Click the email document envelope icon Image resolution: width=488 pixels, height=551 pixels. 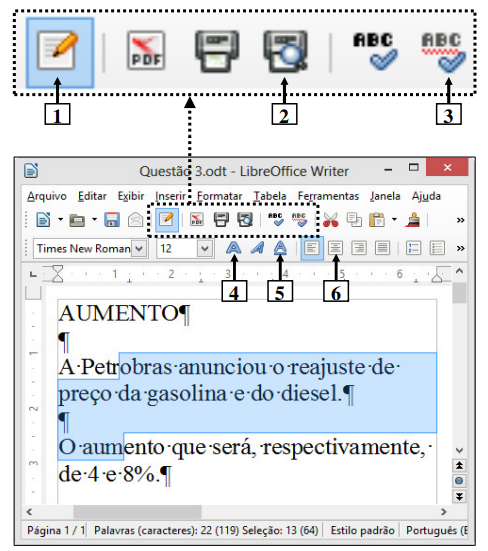point(135,220)
